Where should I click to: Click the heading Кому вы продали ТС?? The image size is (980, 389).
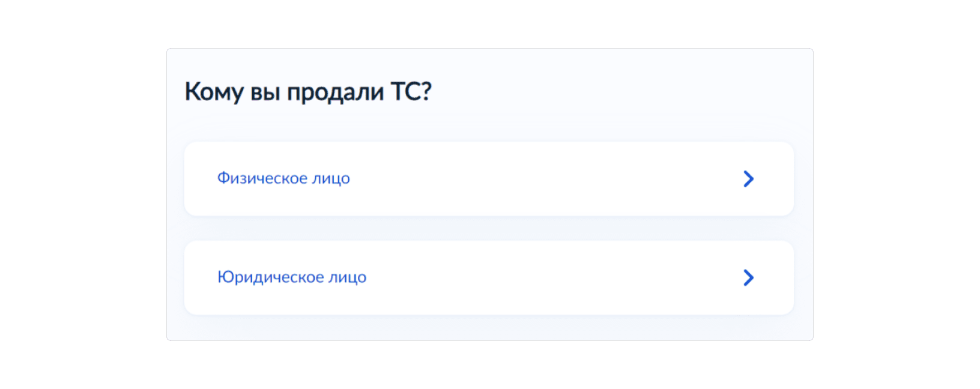(308, 92)
